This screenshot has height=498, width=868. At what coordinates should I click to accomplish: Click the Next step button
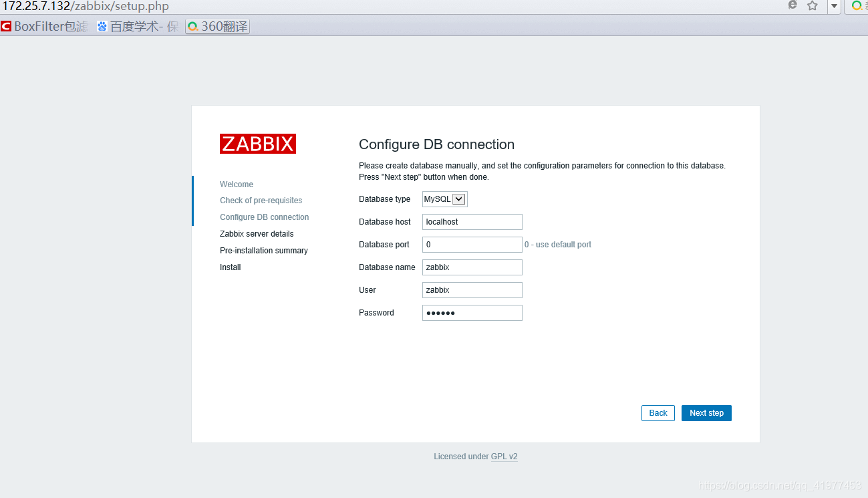coord(706,413)
